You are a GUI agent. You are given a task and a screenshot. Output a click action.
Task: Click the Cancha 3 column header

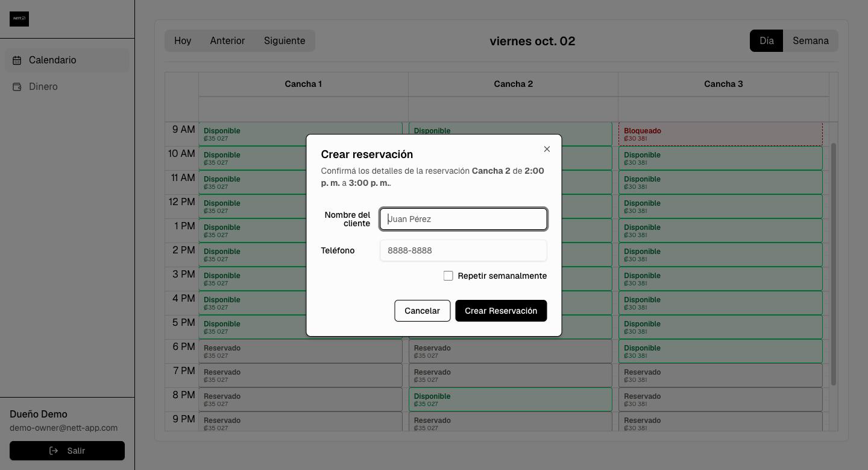[723, 84]
